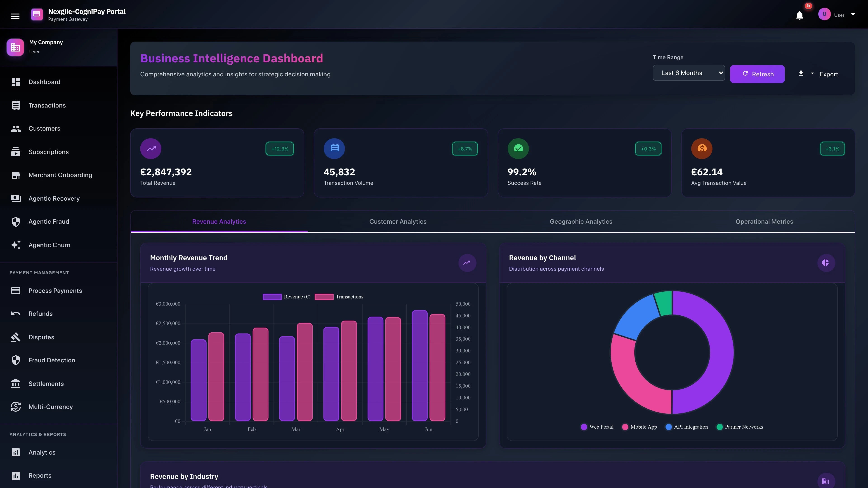Toggle the Revenue (€) legend entry
This screenshot has width=868, height=488.
point(287,297)
